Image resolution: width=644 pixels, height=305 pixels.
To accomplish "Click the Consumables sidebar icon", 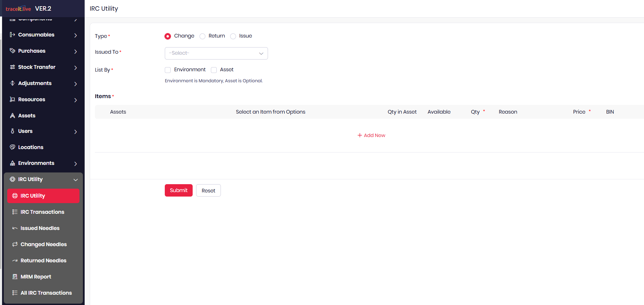I will (x=12, y=35).
